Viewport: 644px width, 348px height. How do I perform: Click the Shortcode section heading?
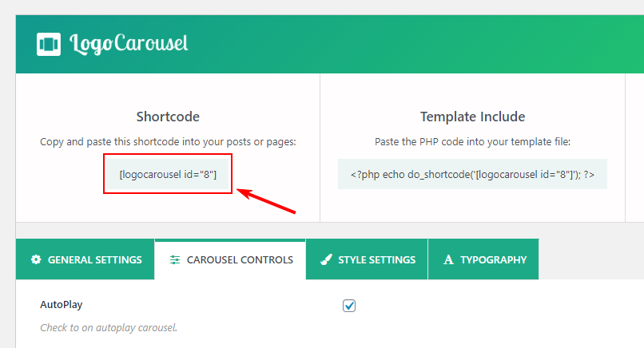(x=168, y=117)
